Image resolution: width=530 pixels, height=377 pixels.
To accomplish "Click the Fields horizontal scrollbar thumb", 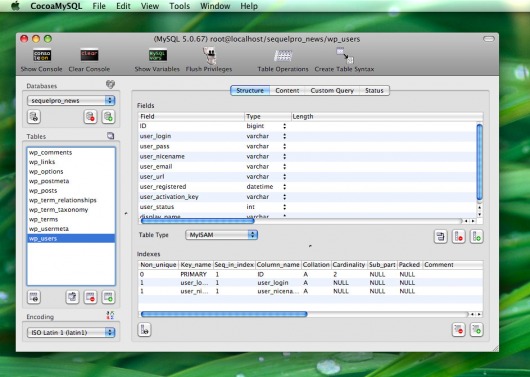I will tap(197, 221).
